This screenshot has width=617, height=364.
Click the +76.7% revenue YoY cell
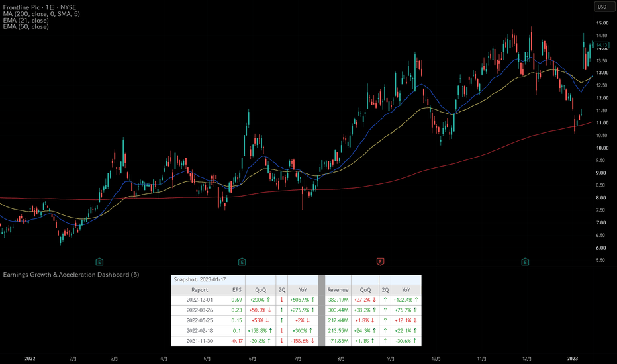pyautogui.click(x=406, y=310)
